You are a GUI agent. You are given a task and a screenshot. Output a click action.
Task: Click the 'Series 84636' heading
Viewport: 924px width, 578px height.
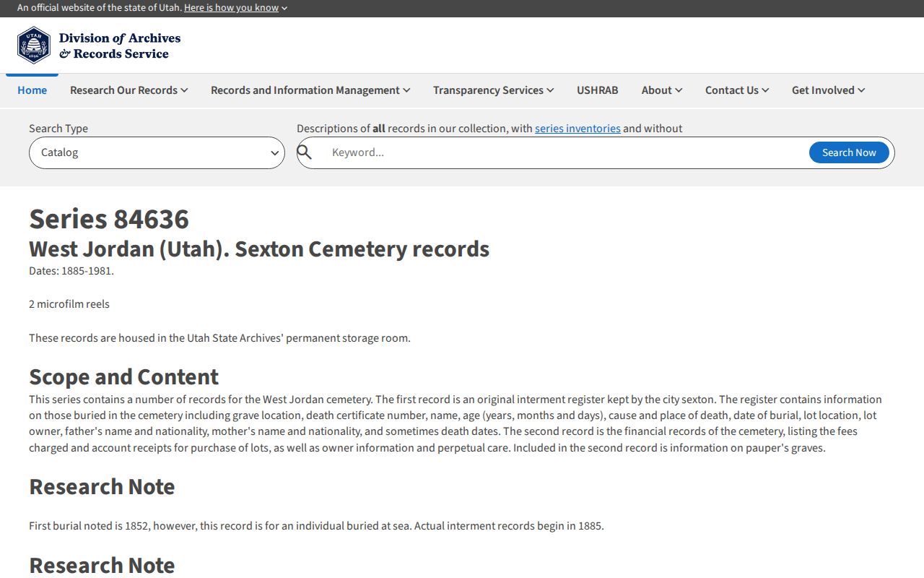click(x=109, y=219)
